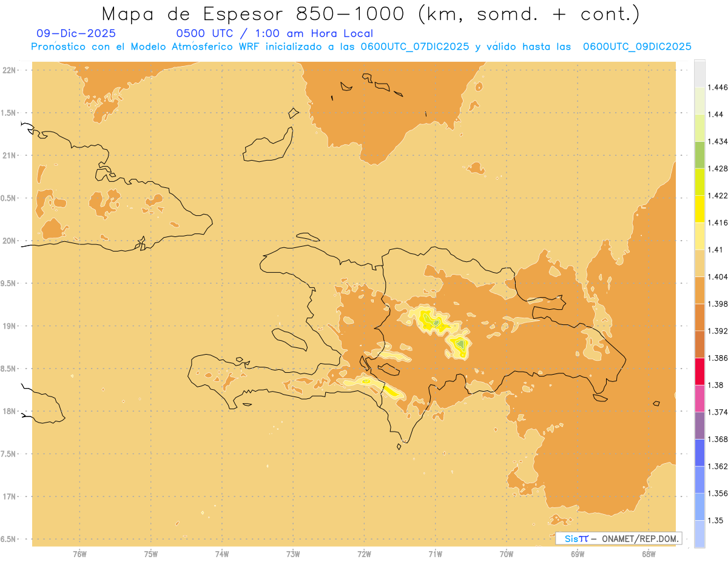728x562 pixels.
Task: Click the purple legend band between 1.368 and 1.374
Action: (x=699, y=426)
